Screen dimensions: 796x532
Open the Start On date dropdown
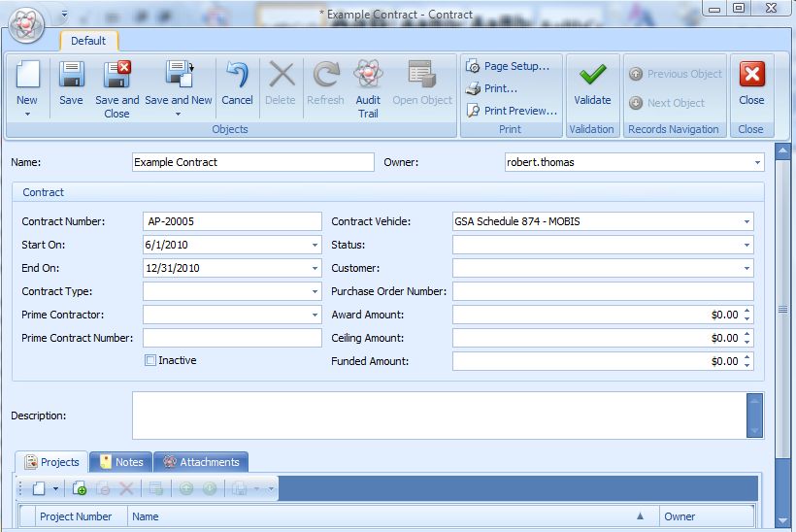click(x=315, y=246)
